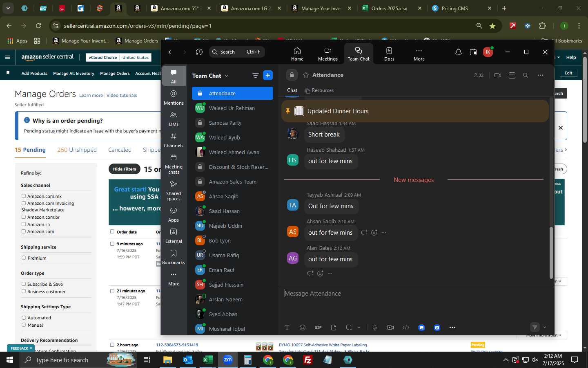Switch to the Resources tab
Screen dimensions: 588x368
[x=319, y=90]
